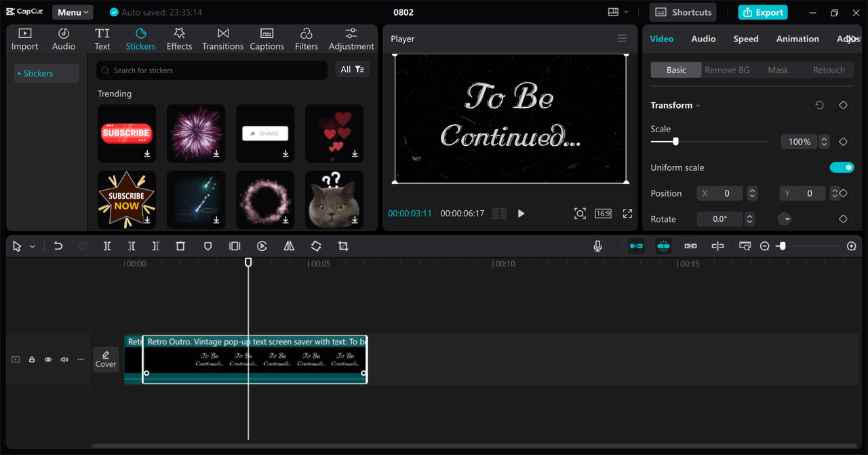Add keyframe for Scale
This screenshot has height=455, width=868.
(843, 142)
